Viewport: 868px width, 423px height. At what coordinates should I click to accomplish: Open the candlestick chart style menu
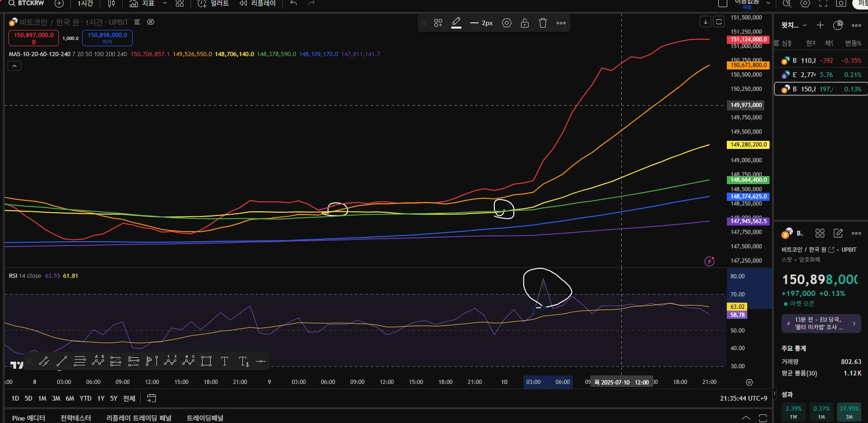coord(112,3)
